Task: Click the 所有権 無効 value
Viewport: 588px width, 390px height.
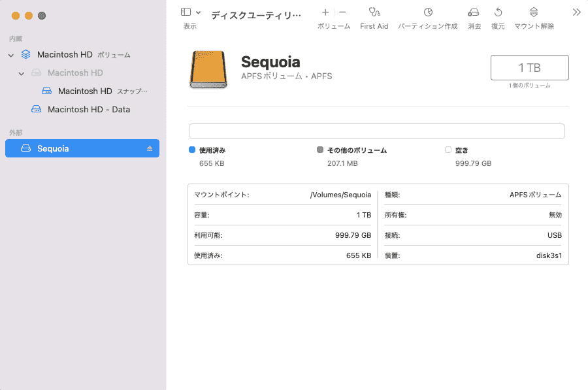Action: click(555, 215)
